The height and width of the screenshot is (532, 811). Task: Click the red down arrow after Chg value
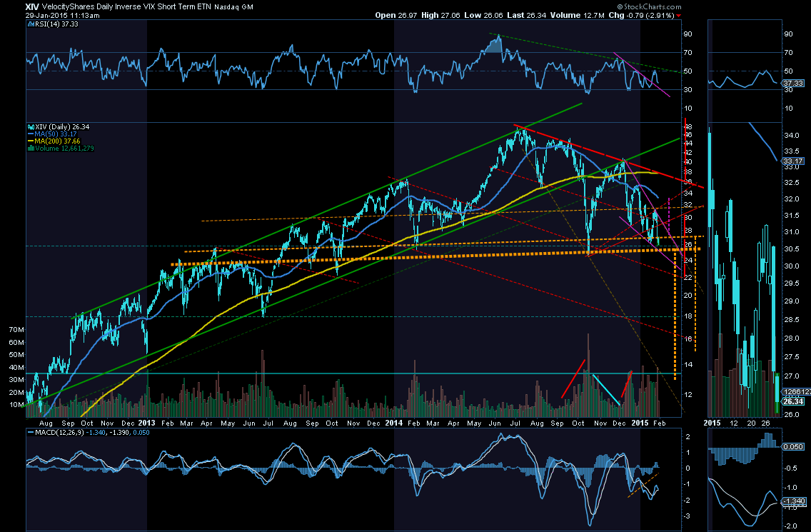[x=678, y=16]
